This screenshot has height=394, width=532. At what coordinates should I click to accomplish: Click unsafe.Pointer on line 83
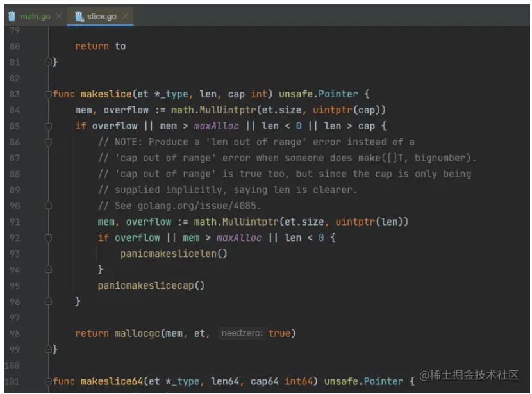(x=319, y=94)
